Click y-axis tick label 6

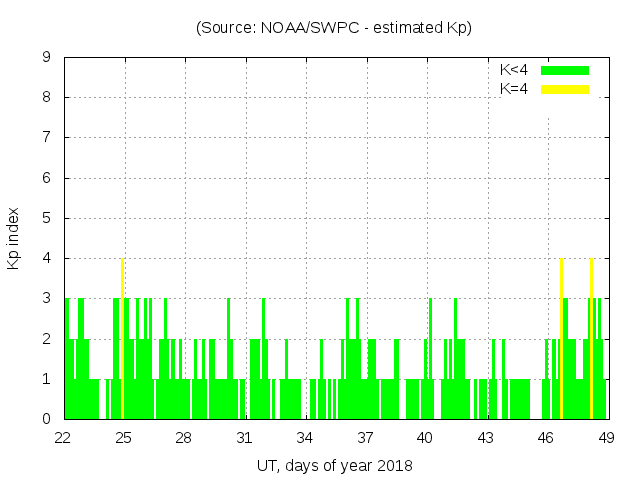tap(47, 178)
